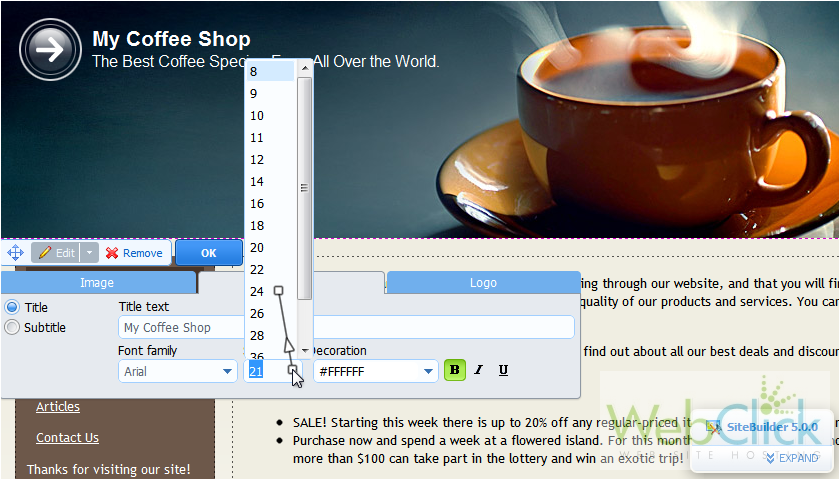Choose font size 20 from list
Viewport: 840px width, 480px height.
click(x=269, y=247)
